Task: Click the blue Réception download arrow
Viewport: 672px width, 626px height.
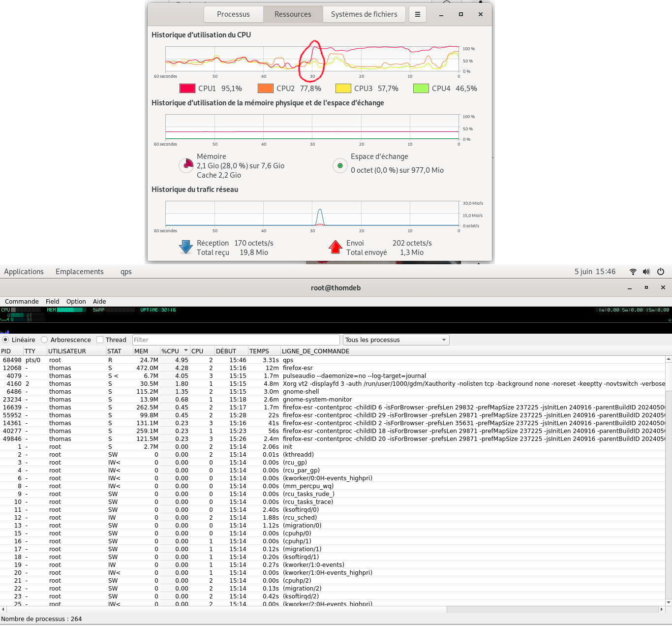Action: click(x=186, y=247)
